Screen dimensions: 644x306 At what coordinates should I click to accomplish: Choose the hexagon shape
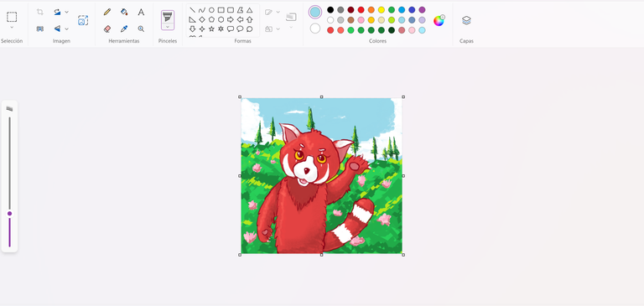point(221,19)
